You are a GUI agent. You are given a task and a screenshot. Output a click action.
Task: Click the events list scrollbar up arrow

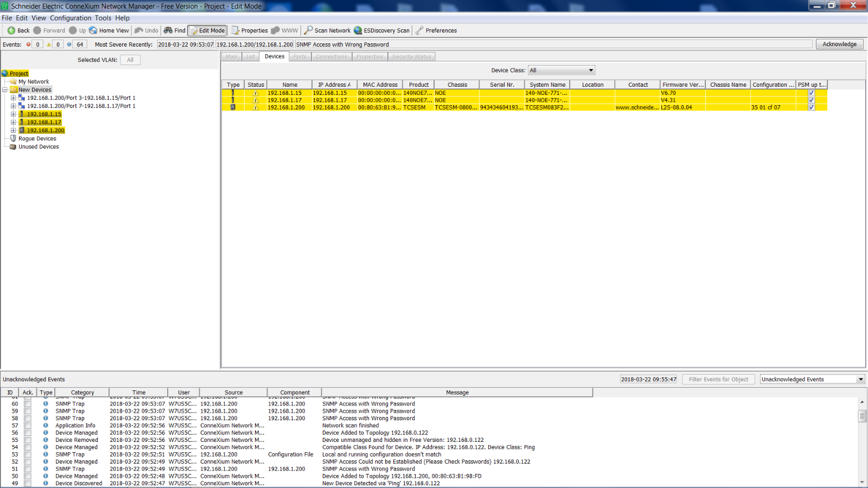862,402
